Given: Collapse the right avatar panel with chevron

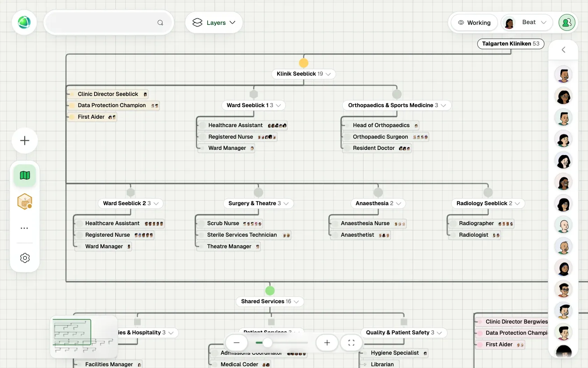Looking at the screenshot, I should point(563,50).
